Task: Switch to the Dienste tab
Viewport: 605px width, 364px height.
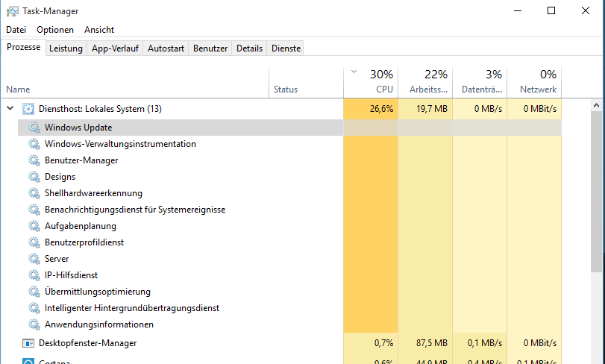Action: click(x=286, y=48)
